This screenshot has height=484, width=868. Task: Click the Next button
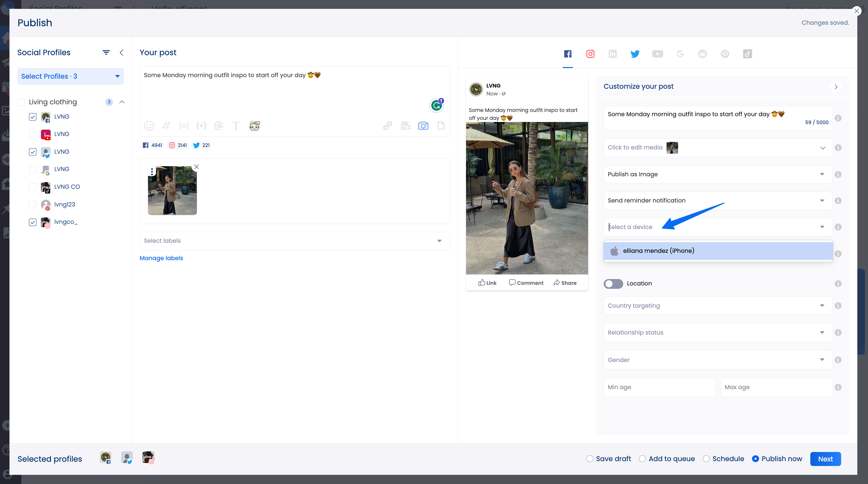[825, 459]
